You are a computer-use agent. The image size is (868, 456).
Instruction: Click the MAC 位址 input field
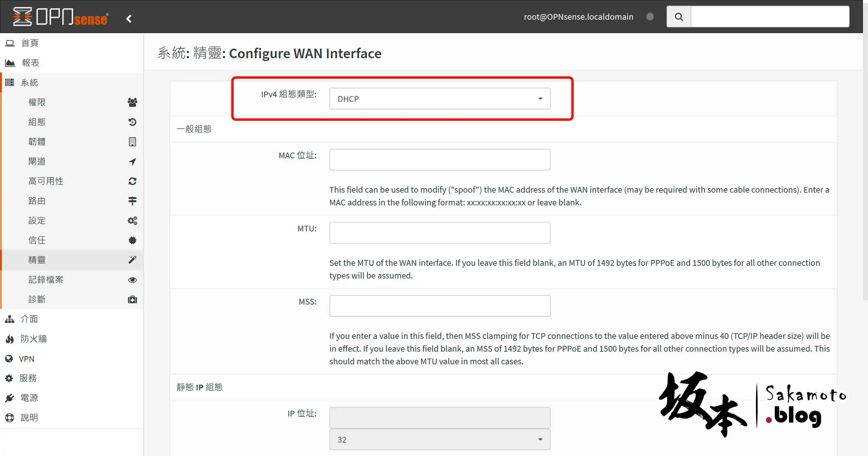[439, 159]
